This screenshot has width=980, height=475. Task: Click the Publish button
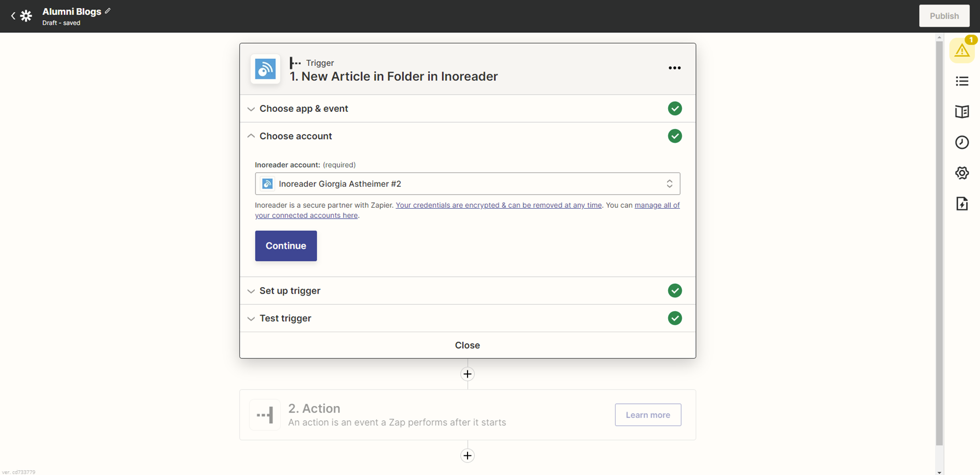click(944, 16)
